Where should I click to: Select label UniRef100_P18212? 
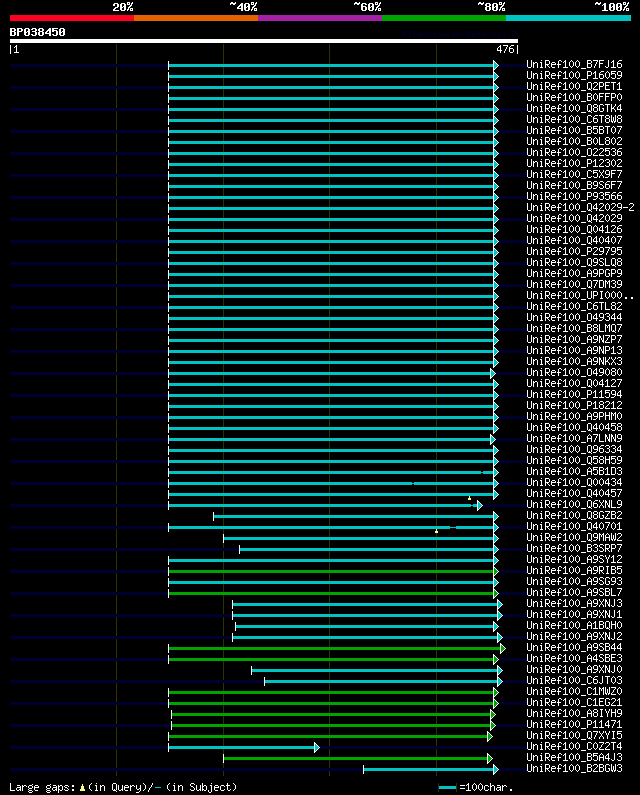point(574,406)
